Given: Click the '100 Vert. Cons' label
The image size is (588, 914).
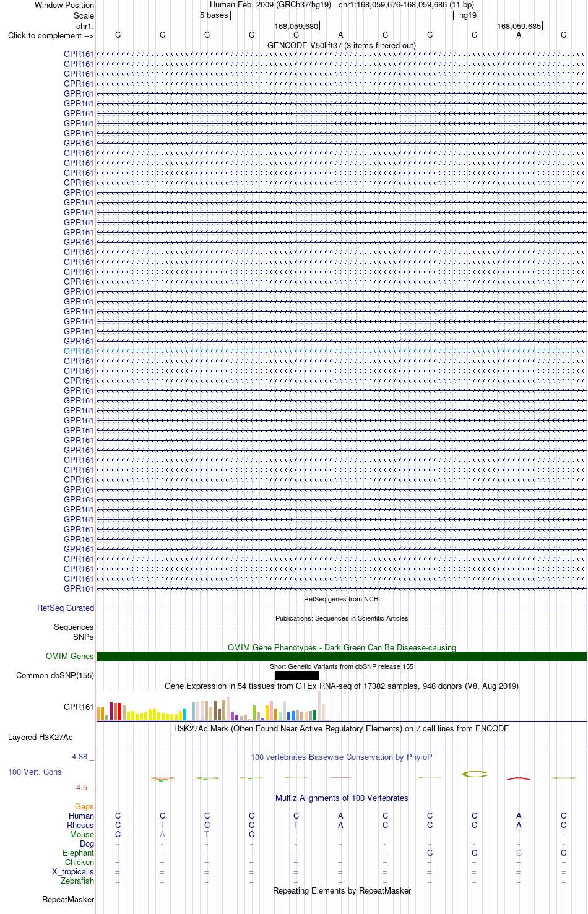Looking at the screenshot, I should [35, 772].
